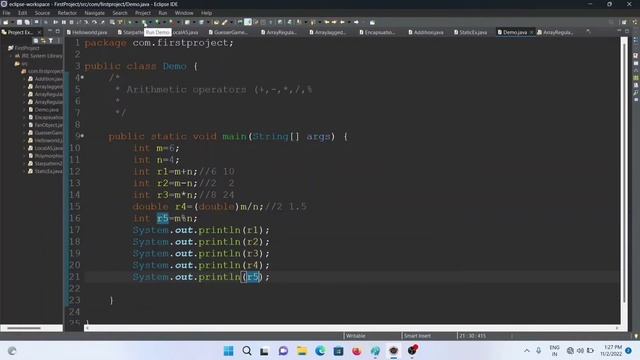Click the Collapse All icon in Project Explorer

pyautogui.click(x=36, y=40)
